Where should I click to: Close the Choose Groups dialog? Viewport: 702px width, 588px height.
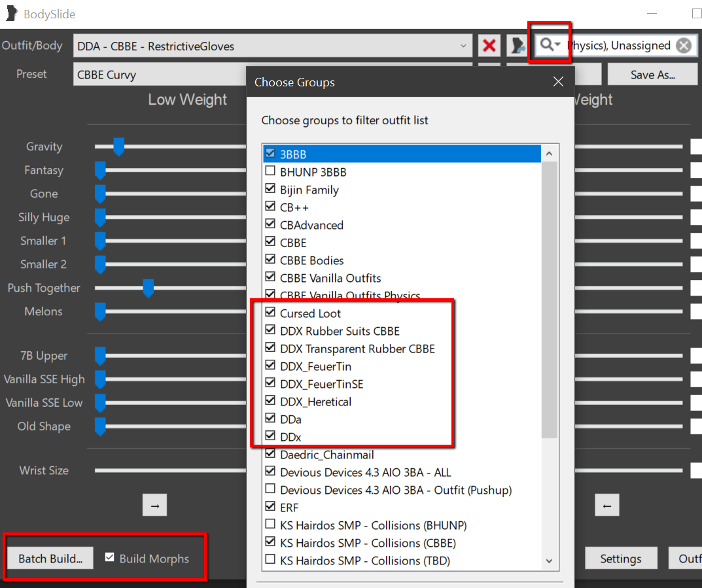click(558, 82)
